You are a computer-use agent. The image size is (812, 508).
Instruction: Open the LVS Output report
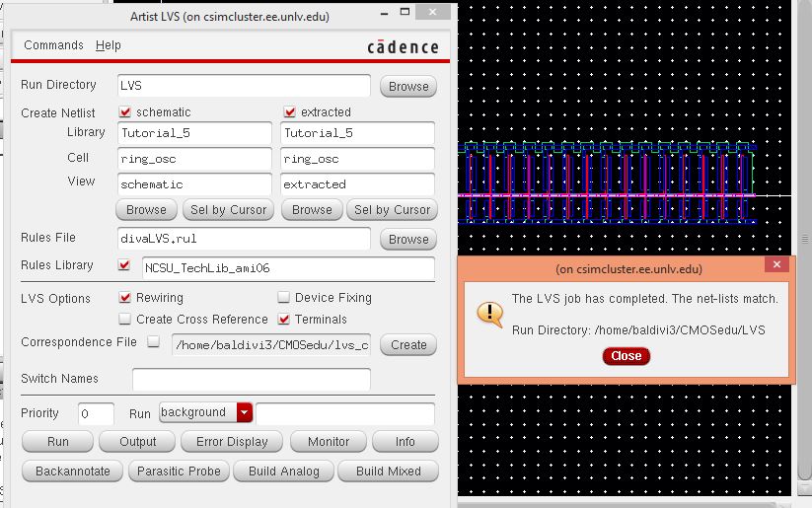pyautogui.click(x=138, y=442)
